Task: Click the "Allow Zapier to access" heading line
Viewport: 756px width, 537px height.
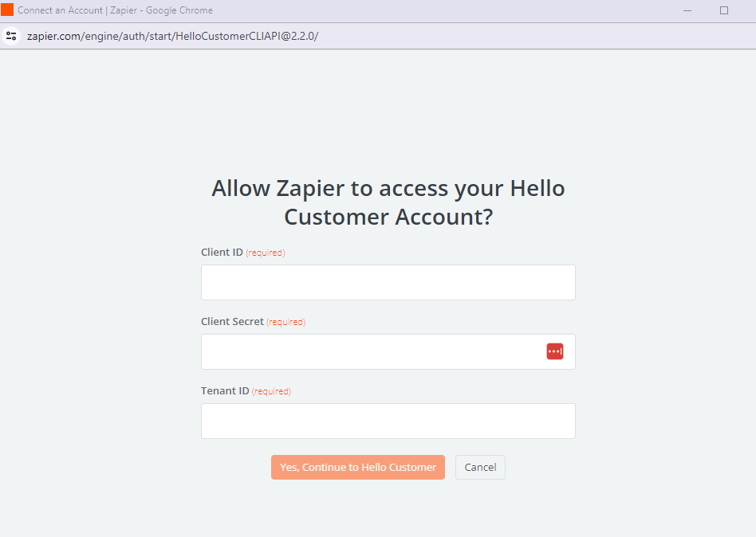Action: 388,189
